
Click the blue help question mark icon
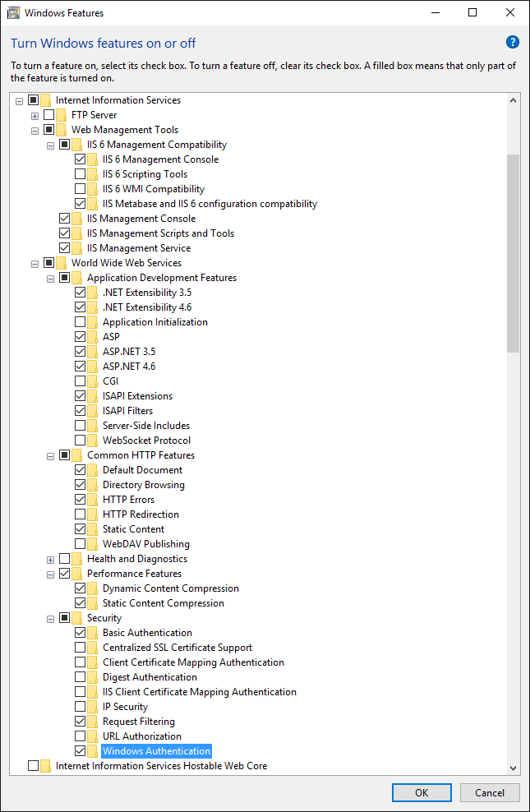(512, 43)
